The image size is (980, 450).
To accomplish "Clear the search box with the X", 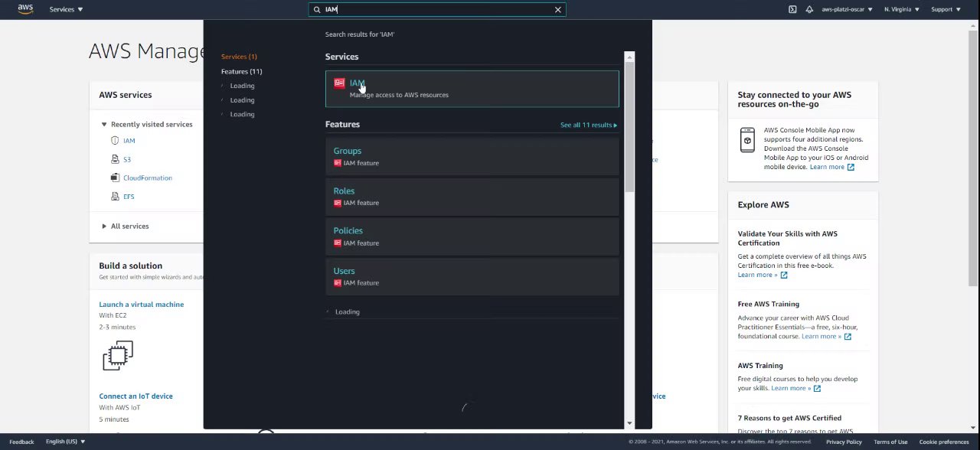I will (558, 9).
